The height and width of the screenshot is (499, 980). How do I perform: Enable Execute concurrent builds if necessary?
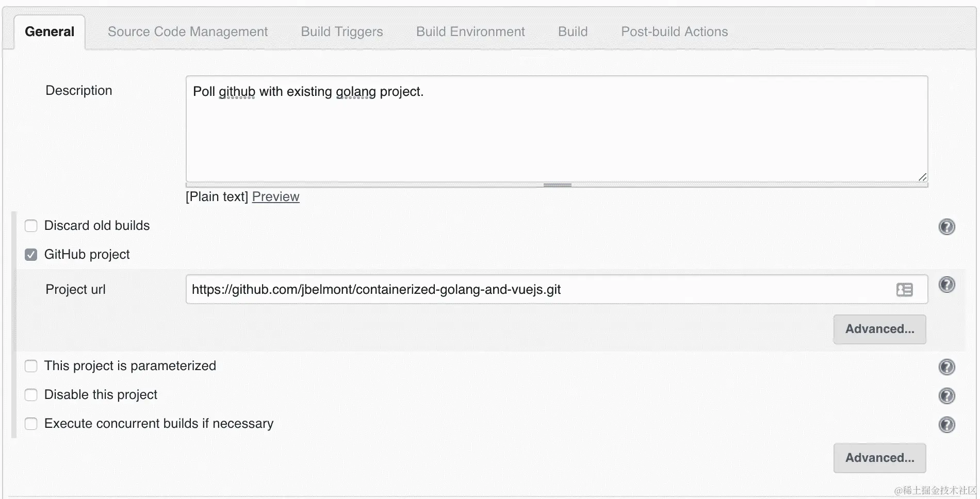(31, 424)
